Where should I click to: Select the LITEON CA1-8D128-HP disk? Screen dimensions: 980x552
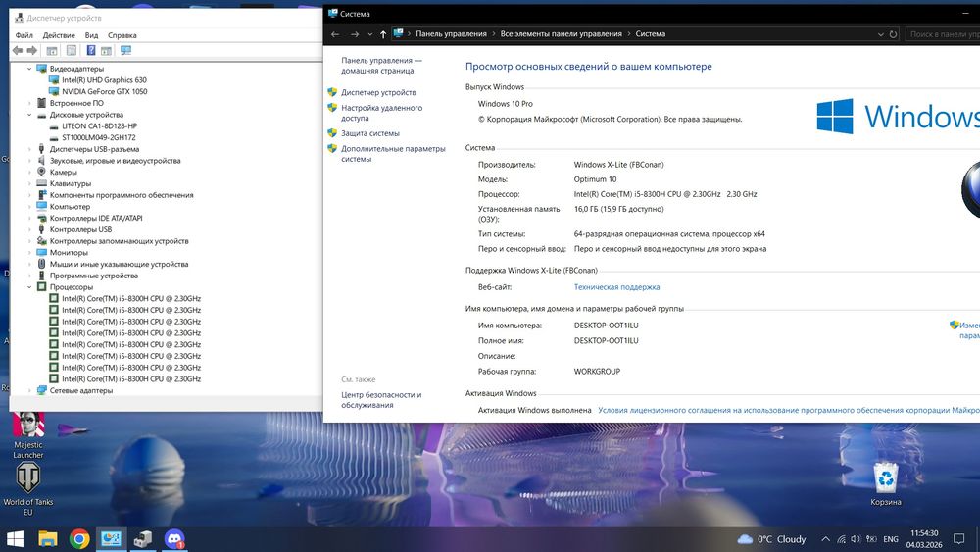pyautogui.click(x=99, y=126)
